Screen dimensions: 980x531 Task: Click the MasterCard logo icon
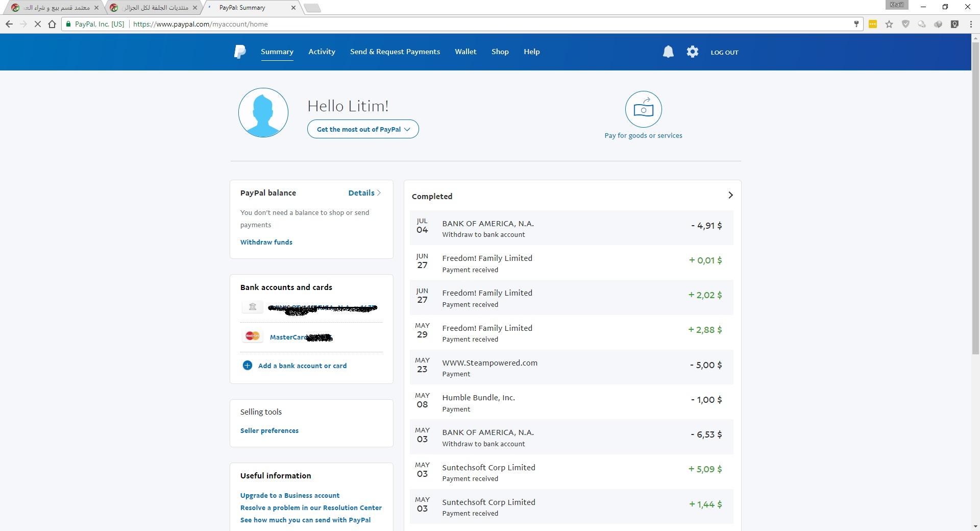pos(252,336)
